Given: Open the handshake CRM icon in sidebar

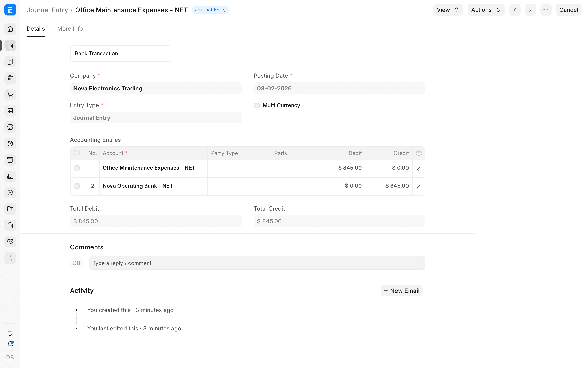Looking at the screenshot, I should point(10,242).
